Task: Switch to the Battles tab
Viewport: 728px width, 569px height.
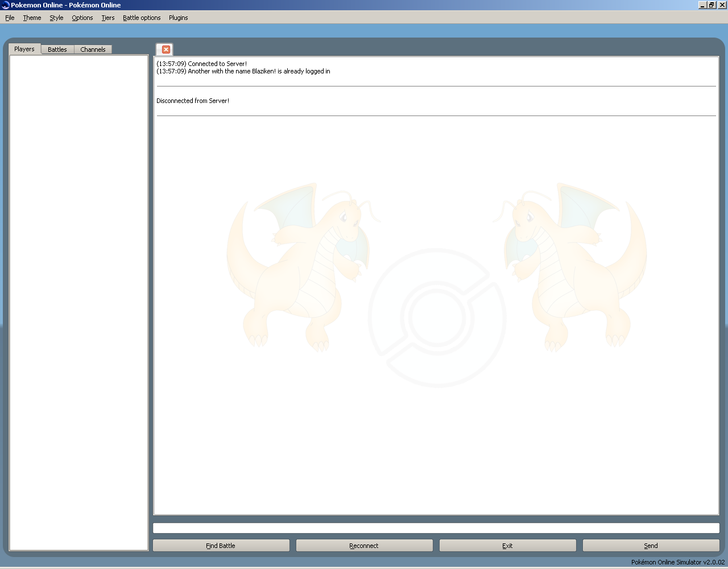Action: 57,50
